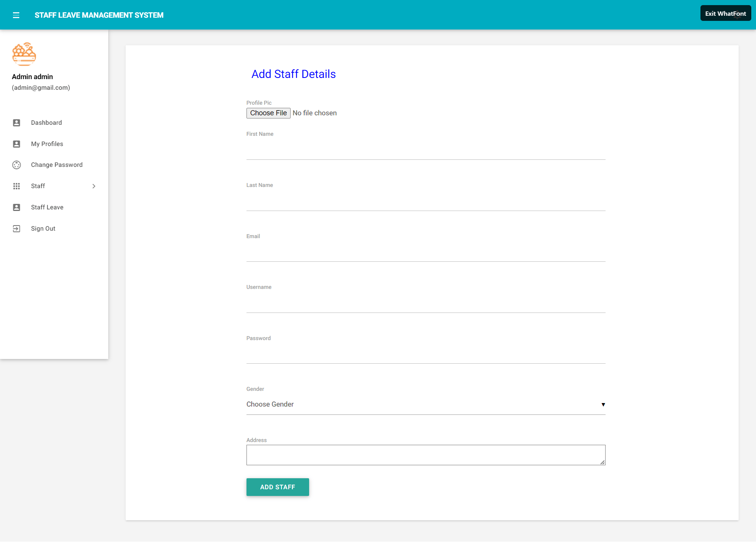Screen dimensions: 756x542
Task: Expand the Staff submenu chevron
Action: [x=94, y=186]
